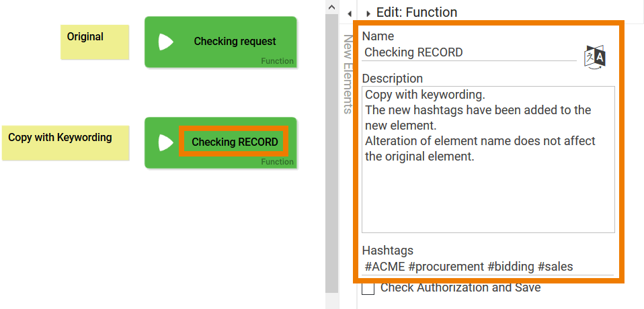Select the yellow Original note
This screenshot has height=309, width=644.
pos(94,42)
